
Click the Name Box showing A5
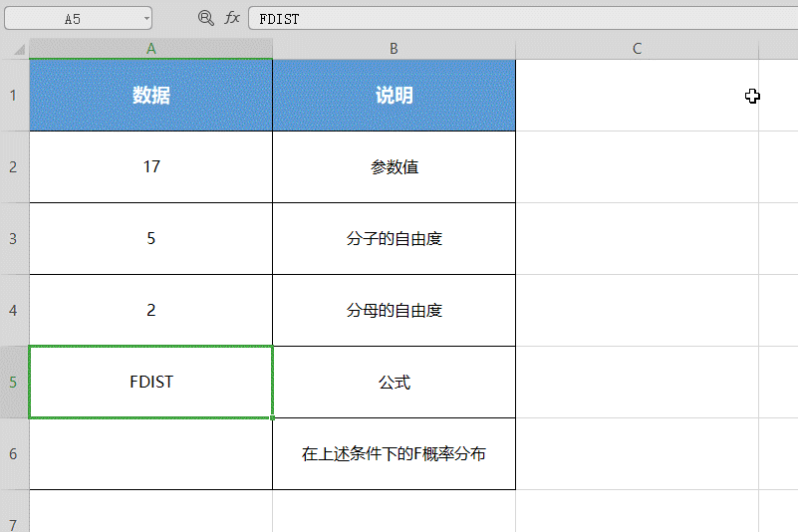[78, 18]
